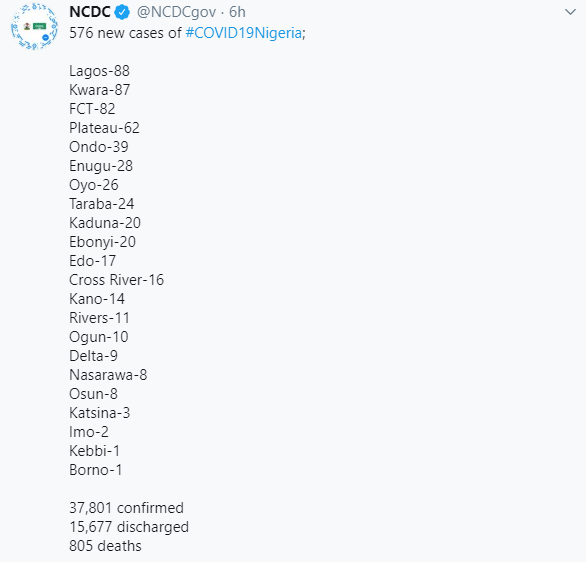Click the '37,801 confirmed' text
Image resolution: width=586 pixels, height=562 pixels.
point(126,508)
